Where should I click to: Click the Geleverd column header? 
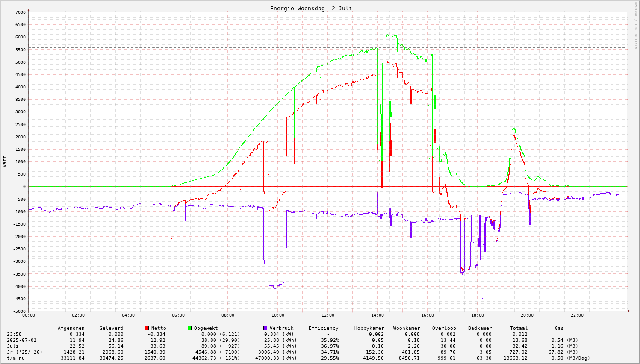[111, 328]
